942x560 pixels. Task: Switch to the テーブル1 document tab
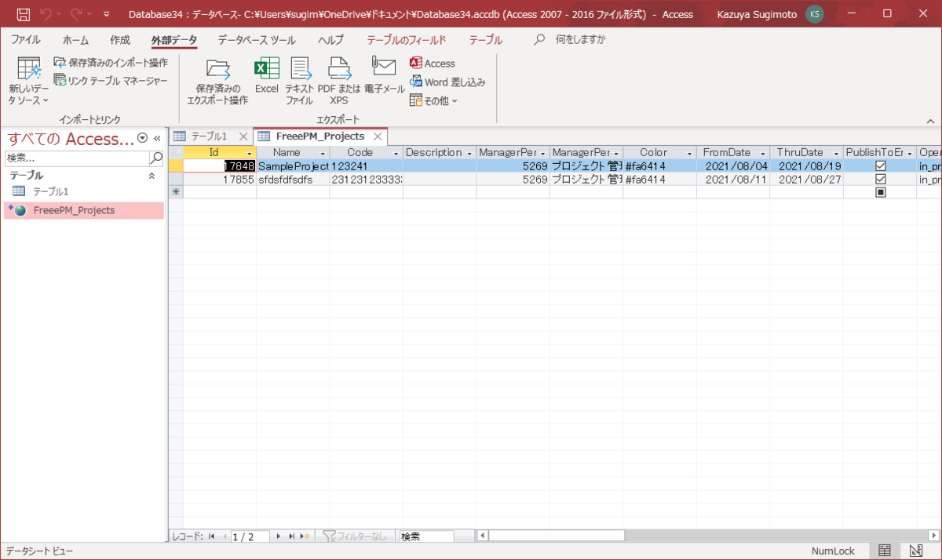click(x=209, y=136)
